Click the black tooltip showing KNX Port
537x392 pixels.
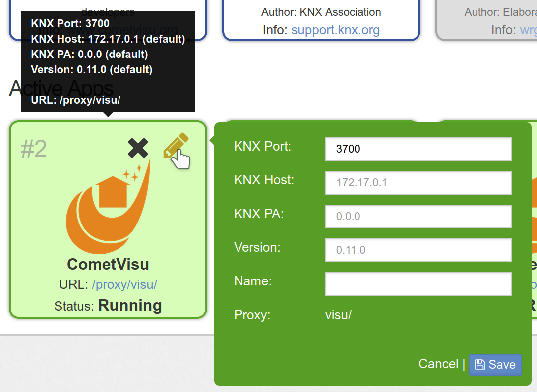108,61
